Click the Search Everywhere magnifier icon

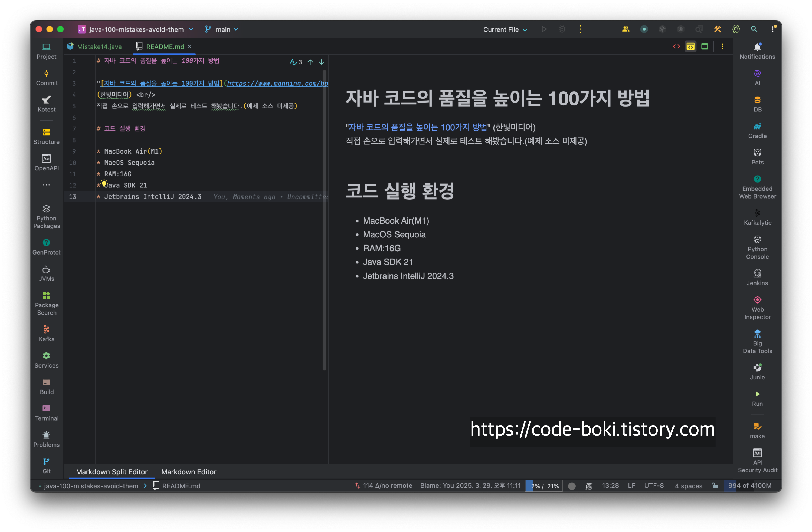[754, 29]
